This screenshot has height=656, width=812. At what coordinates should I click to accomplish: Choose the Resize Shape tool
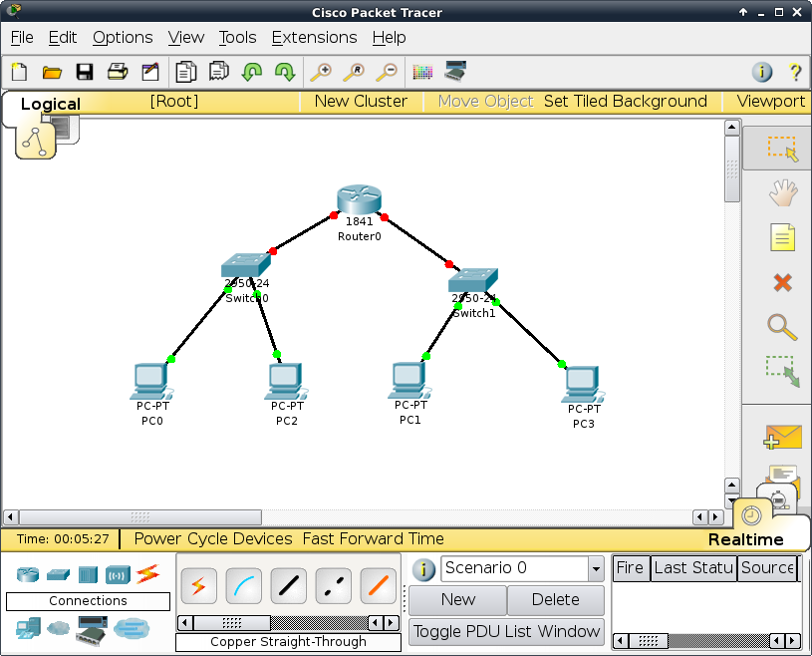point(783,371)
